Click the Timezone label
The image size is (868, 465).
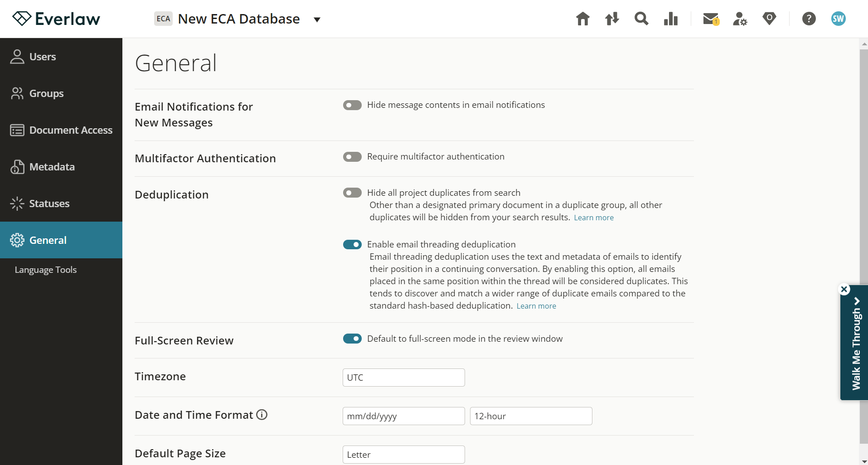point(160,376)
